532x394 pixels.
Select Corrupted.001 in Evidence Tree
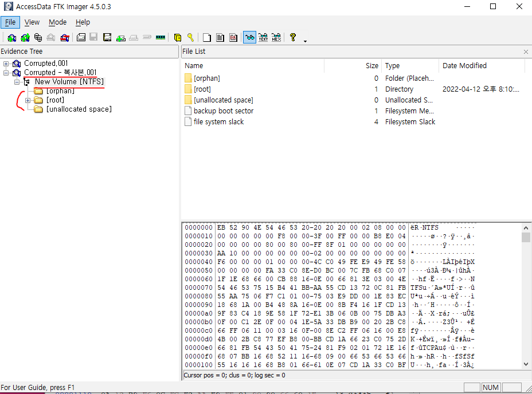(x=46, y=64)
